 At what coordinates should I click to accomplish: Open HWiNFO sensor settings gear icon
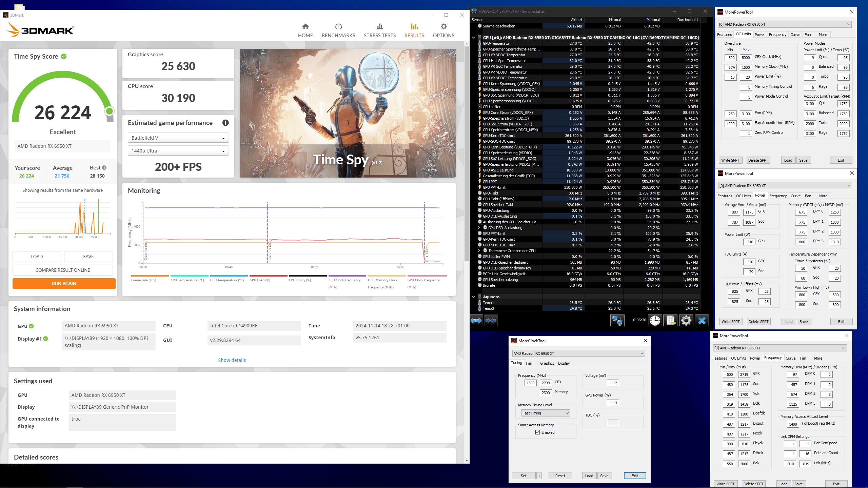click(686, 320)
